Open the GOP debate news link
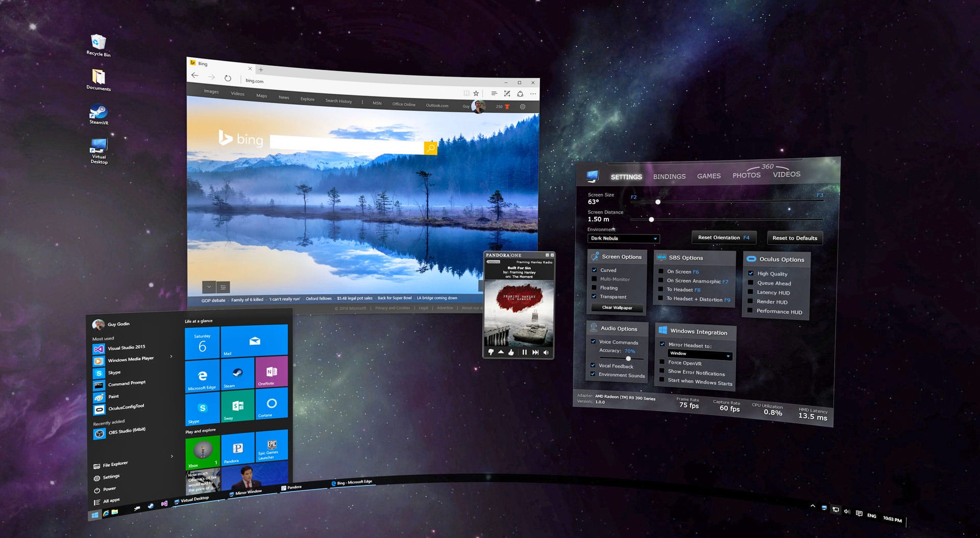Image resolution: width=980 pixels, height=538 pixels. [x=213, y=300]
